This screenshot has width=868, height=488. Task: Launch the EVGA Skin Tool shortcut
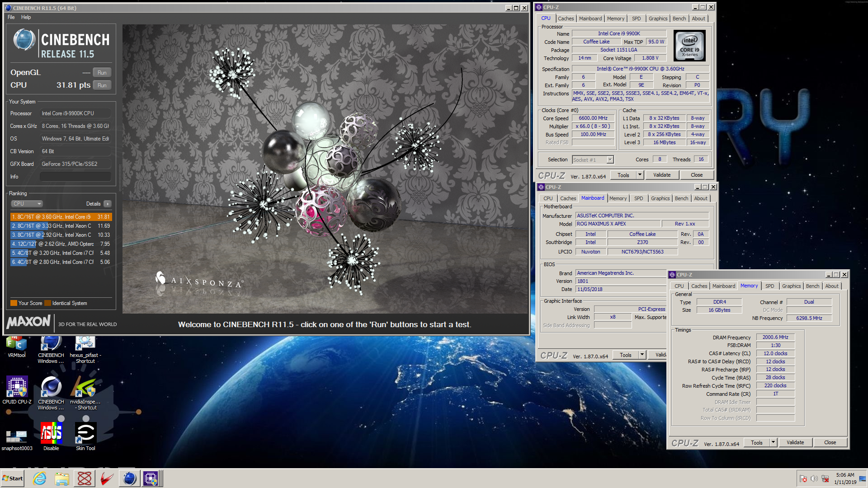tap(85, 436)
